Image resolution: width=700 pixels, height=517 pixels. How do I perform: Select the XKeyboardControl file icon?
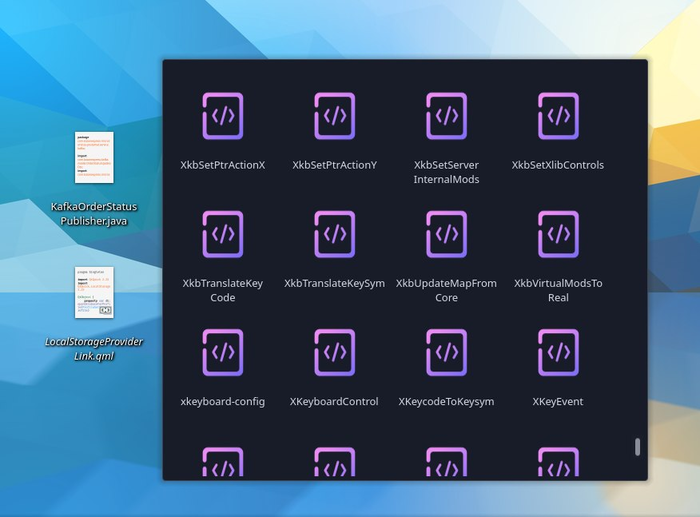coord(334,353)
